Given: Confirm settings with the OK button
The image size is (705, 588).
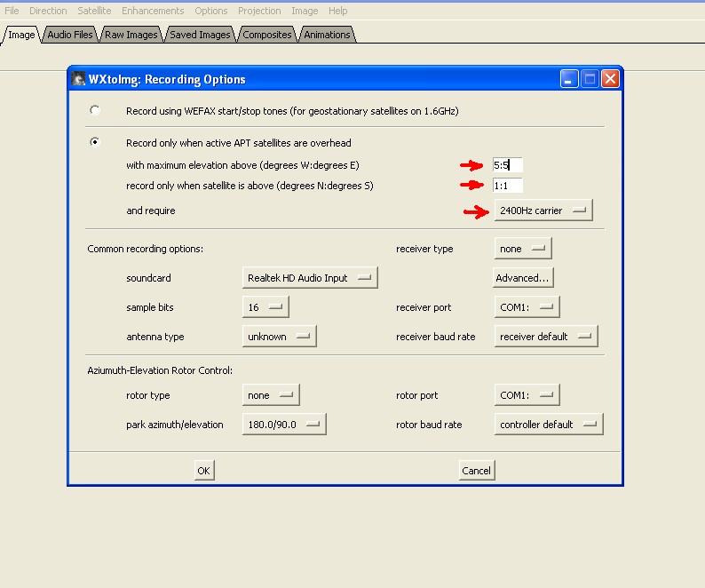Looking at the screenshot, I should [x=204, y=471].
